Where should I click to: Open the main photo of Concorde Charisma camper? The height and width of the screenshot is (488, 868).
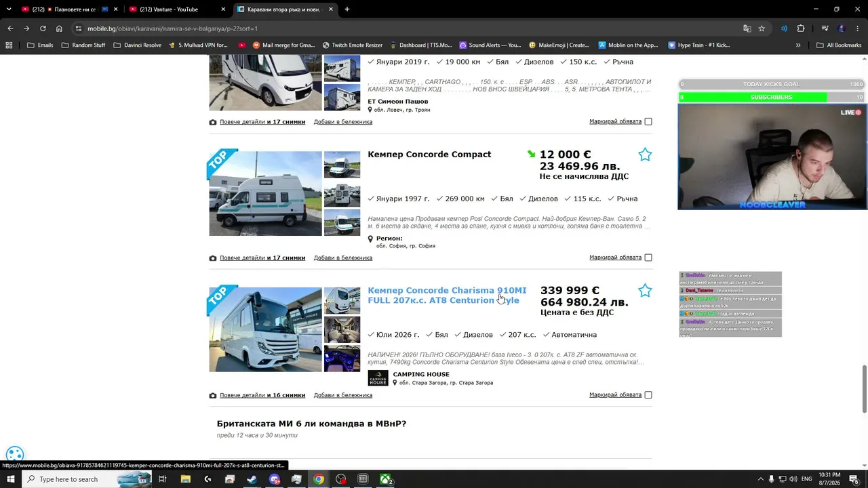click(x=265, y=329)
